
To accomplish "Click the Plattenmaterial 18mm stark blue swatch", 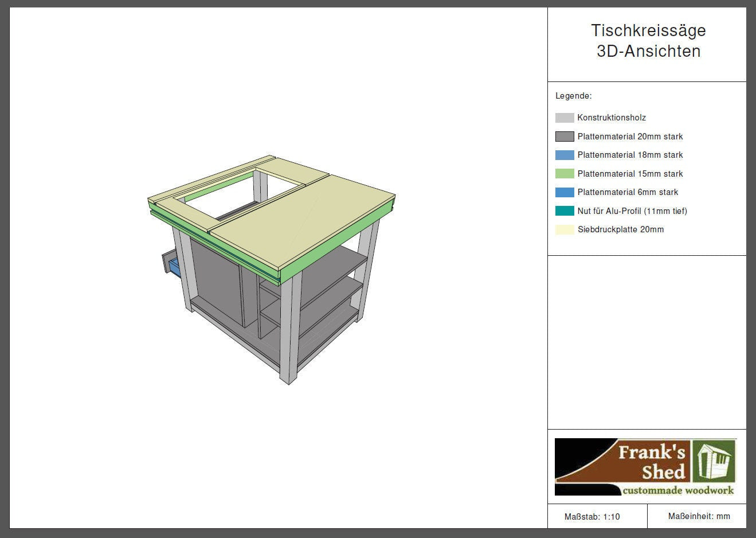I will point(564,155).
